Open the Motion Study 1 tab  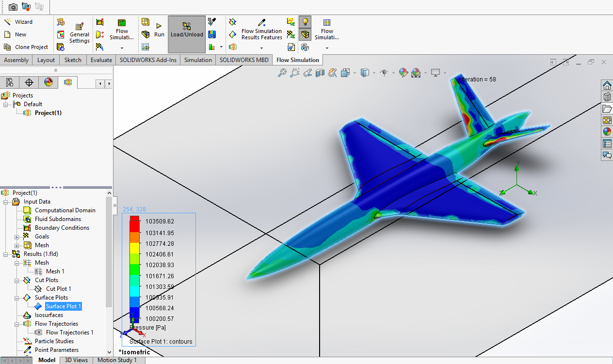(117, 360)
